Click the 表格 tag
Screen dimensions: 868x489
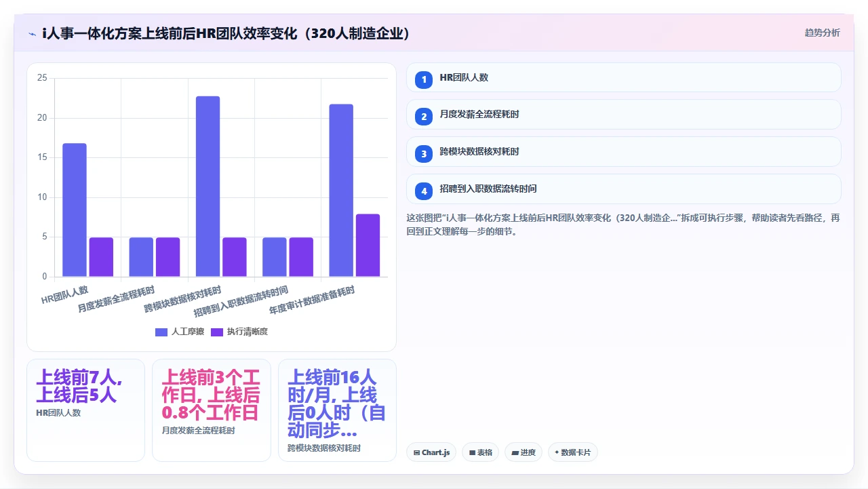pos(480,452)
